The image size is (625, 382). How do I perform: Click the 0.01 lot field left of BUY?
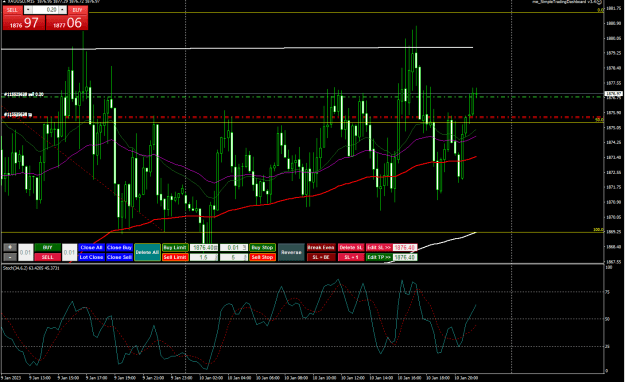click(x=26, y=252)
